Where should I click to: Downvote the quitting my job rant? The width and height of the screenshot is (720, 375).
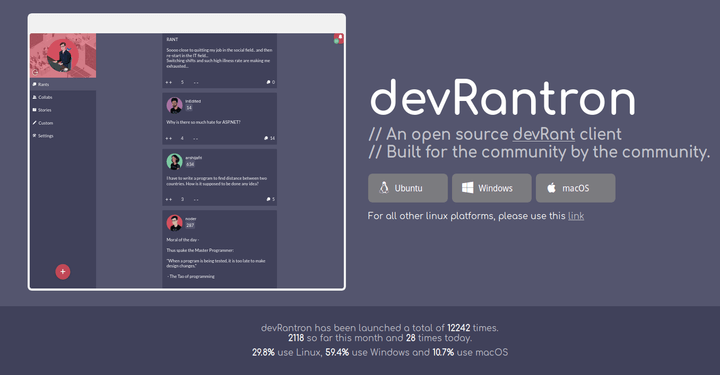coord(196,83)
